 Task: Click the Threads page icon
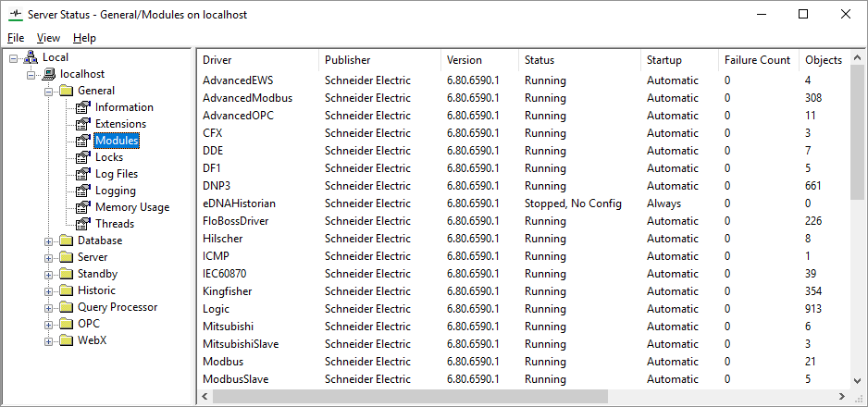83,224
